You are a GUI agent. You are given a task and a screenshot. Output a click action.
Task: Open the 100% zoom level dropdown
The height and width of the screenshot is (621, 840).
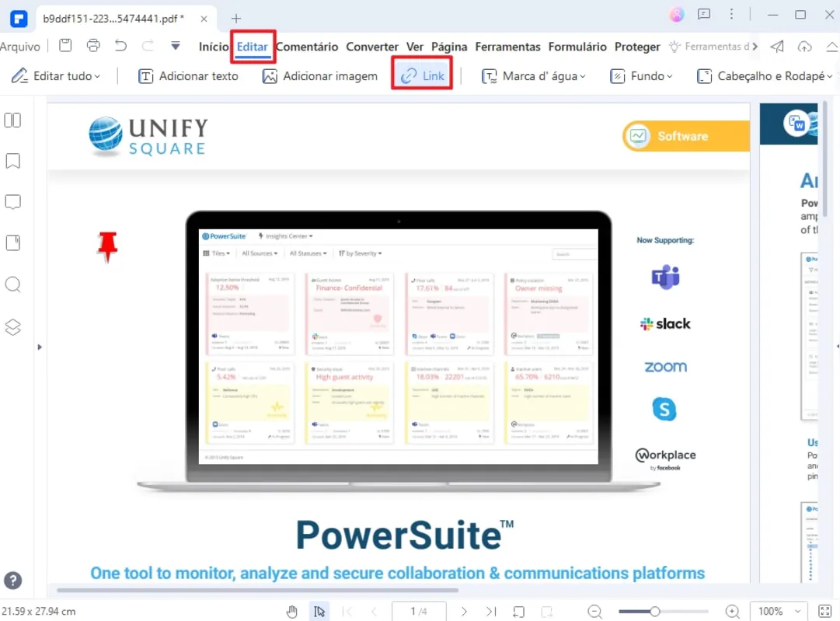(779, 612)
